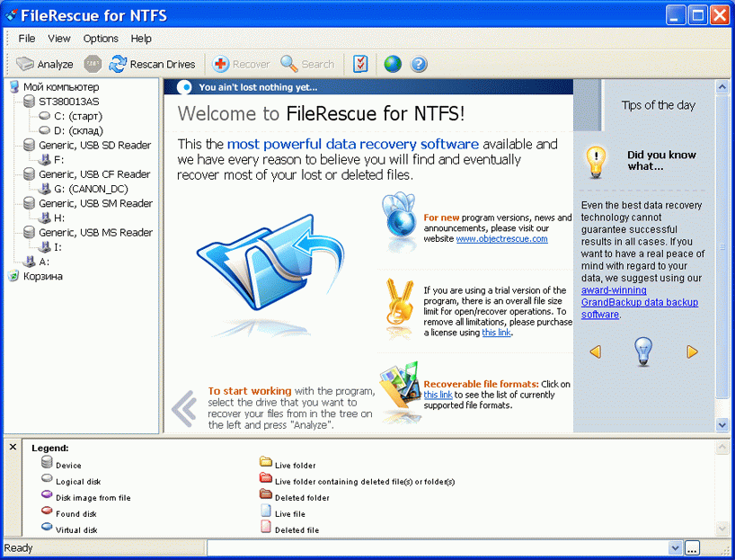Screen dimensions: 735x560
Task: Click the recoverable file formats media icon
Action: click(x=399, y=385)
